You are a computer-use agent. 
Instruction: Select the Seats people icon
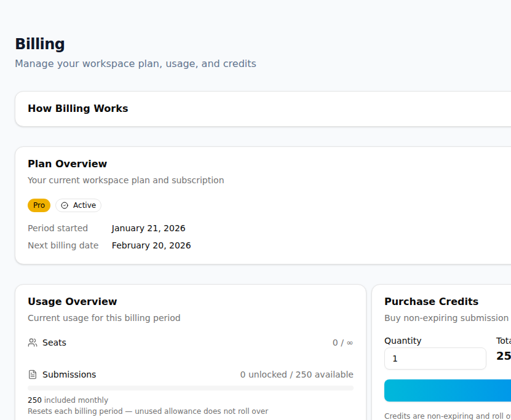(31, 343)
